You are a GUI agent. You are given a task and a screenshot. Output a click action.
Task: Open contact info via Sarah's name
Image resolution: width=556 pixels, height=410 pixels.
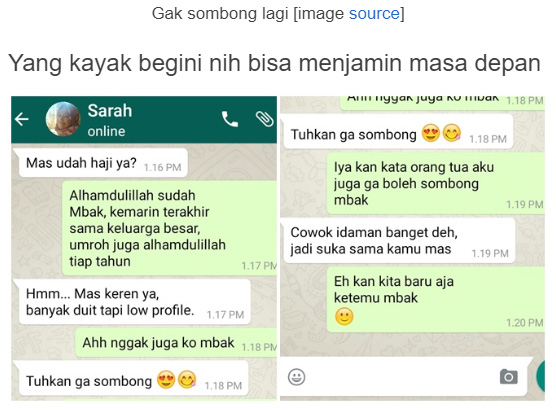110,111
